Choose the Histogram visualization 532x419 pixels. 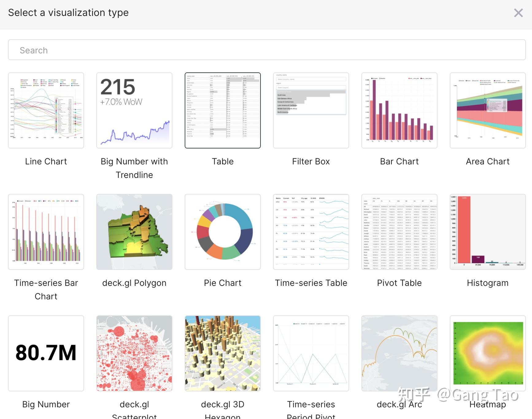coord(488,232)
